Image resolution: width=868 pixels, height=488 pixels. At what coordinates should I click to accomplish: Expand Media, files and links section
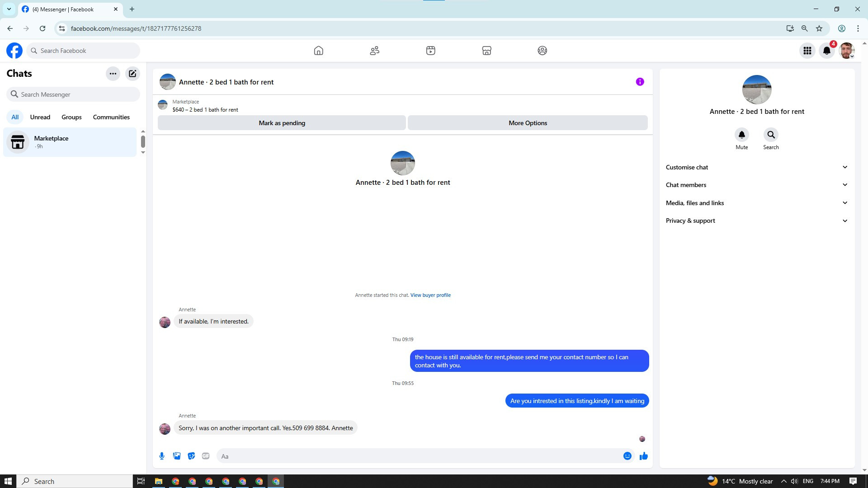[x=756, y=203]
